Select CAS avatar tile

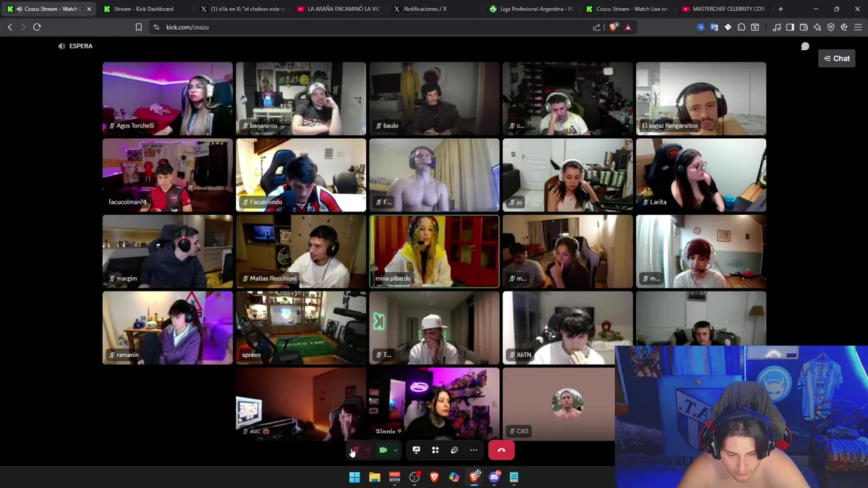[559, 405]
